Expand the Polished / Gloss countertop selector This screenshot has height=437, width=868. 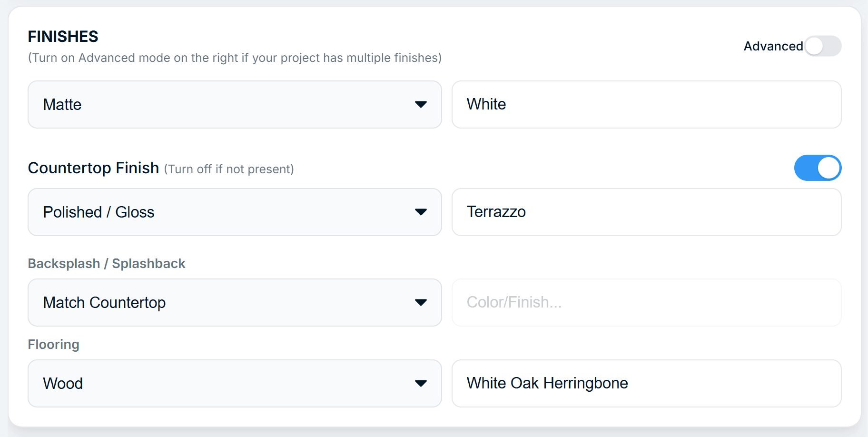228,212
